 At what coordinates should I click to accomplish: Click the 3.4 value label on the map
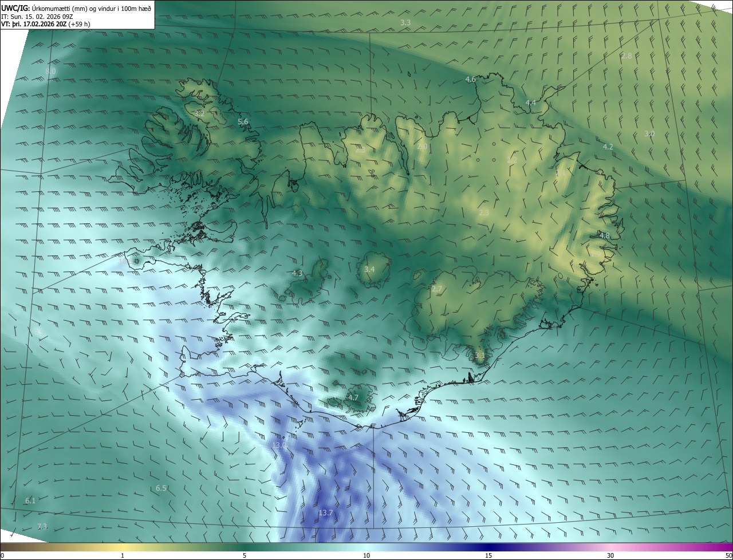369,269
